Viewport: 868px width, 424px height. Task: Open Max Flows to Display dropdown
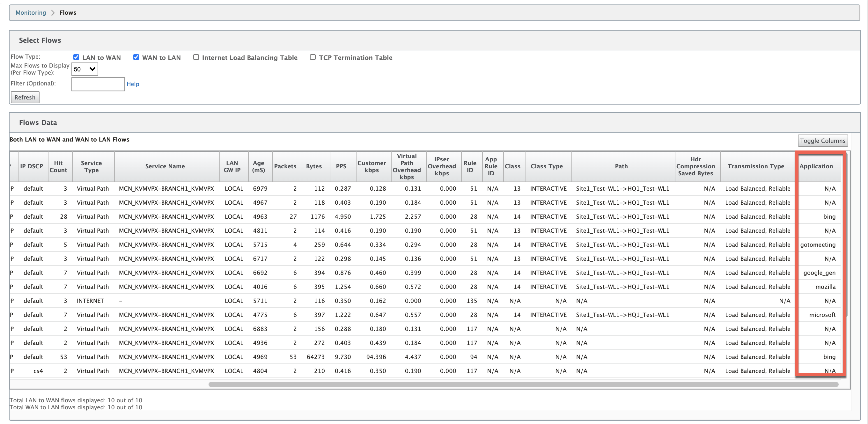[85, 69]
